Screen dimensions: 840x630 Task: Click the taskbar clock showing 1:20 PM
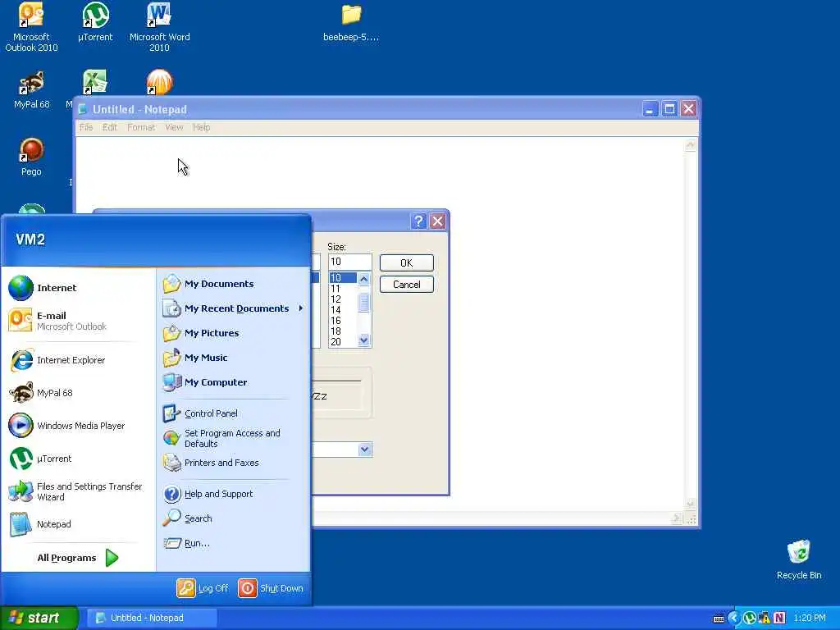(810, 618)
